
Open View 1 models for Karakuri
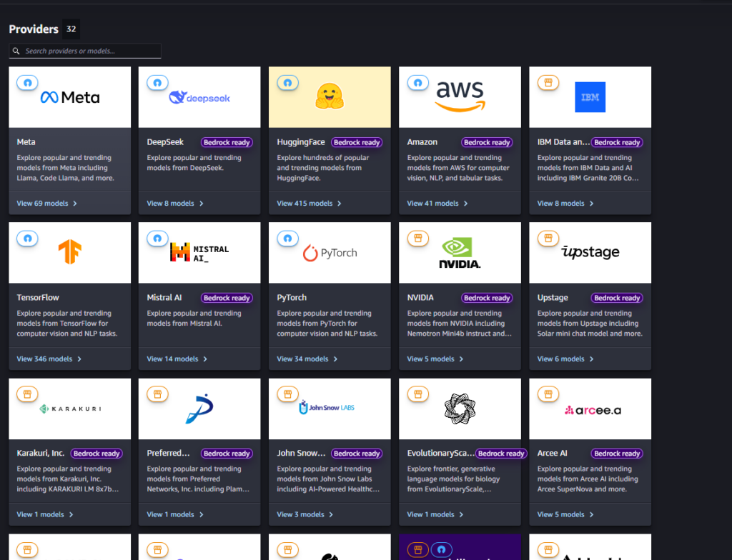pyautogui.click(x=45, y=514)
